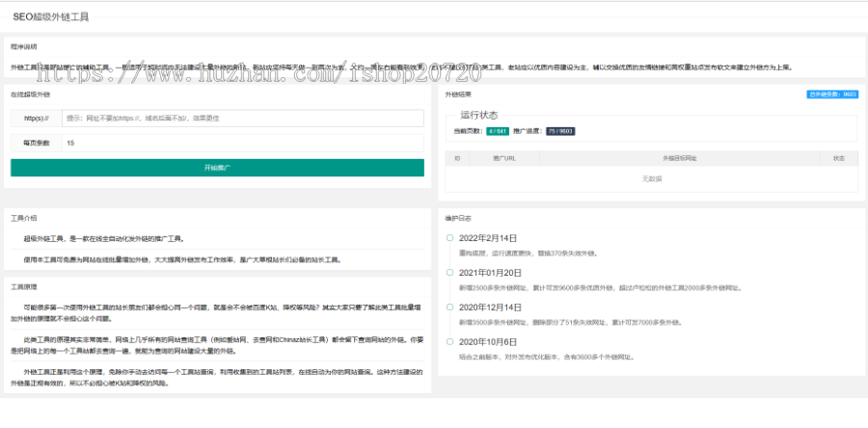Click the 在线超级外链 panel heading
This screenshot has width=868, height=428.
(31, 94)
